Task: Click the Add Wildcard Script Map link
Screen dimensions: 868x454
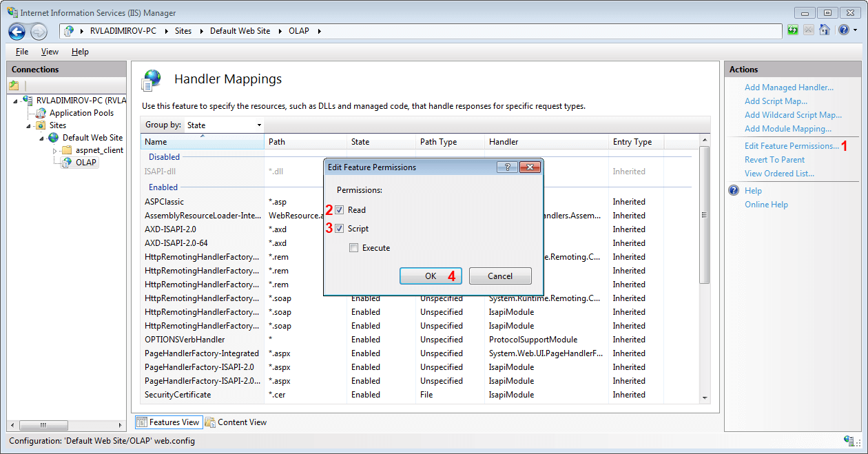Action: tap(793, 114)
